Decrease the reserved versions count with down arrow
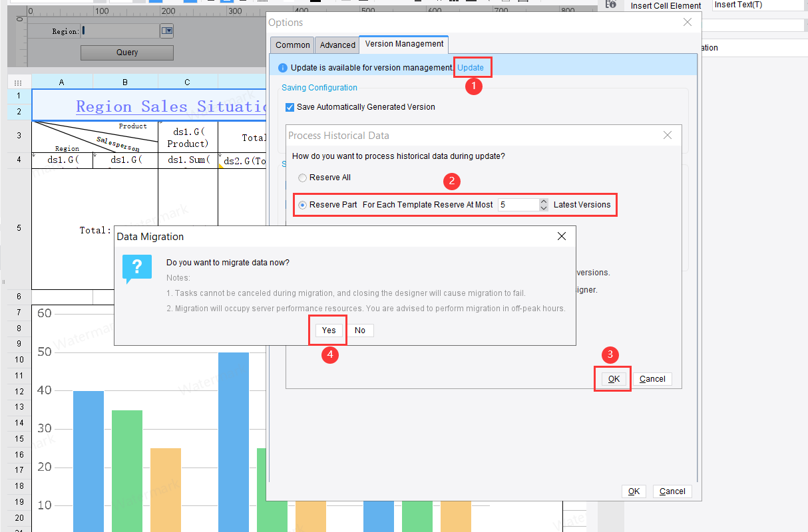This screenshot has height=532, width=808. pyautogui.click(x=544, y=208)
